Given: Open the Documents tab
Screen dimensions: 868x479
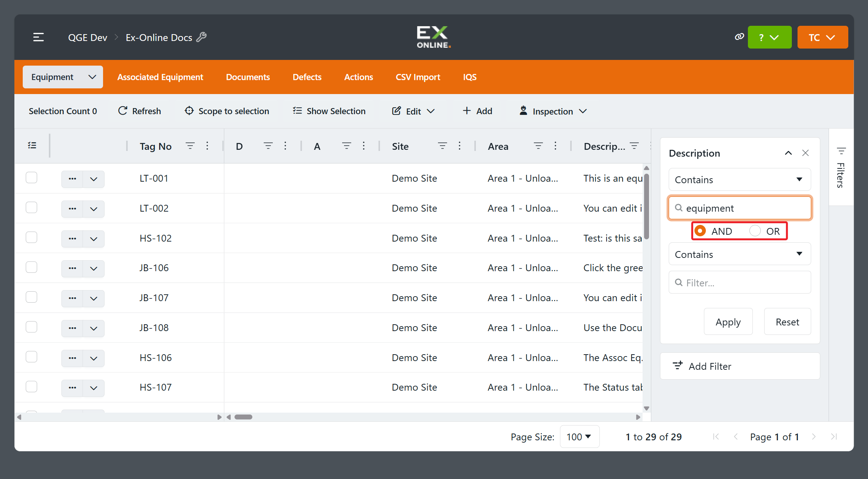Looking at the screenshot, I should point(248,77).
